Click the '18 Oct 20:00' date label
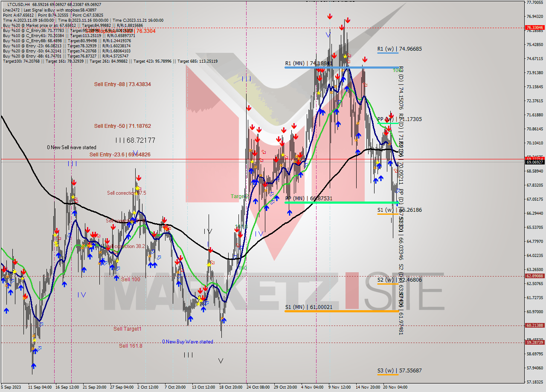The width and height of the screenshot is (546, 392). coord(230,387)
